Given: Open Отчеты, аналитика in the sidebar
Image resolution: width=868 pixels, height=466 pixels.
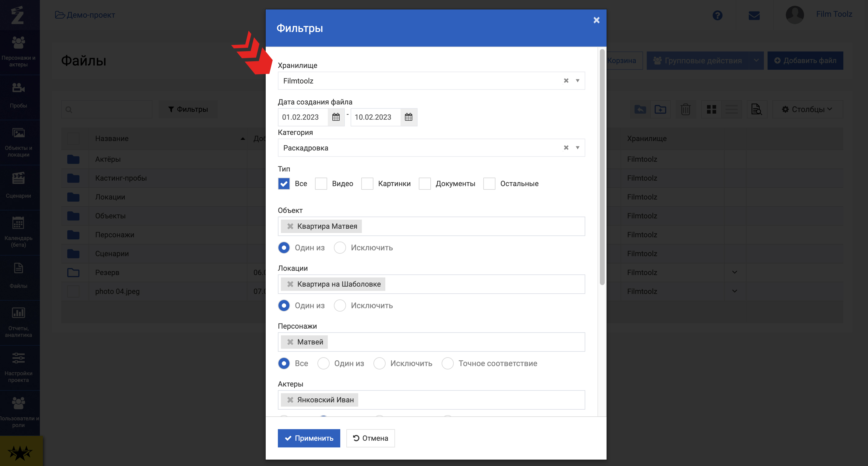Looking at the screenshot, I should (x=19, y=322).
